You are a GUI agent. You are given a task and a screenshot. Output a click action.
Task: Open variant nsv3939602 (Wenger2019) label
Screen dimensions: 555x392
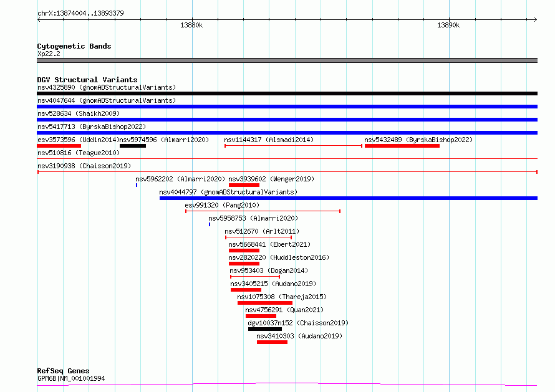tap(271, 179)
